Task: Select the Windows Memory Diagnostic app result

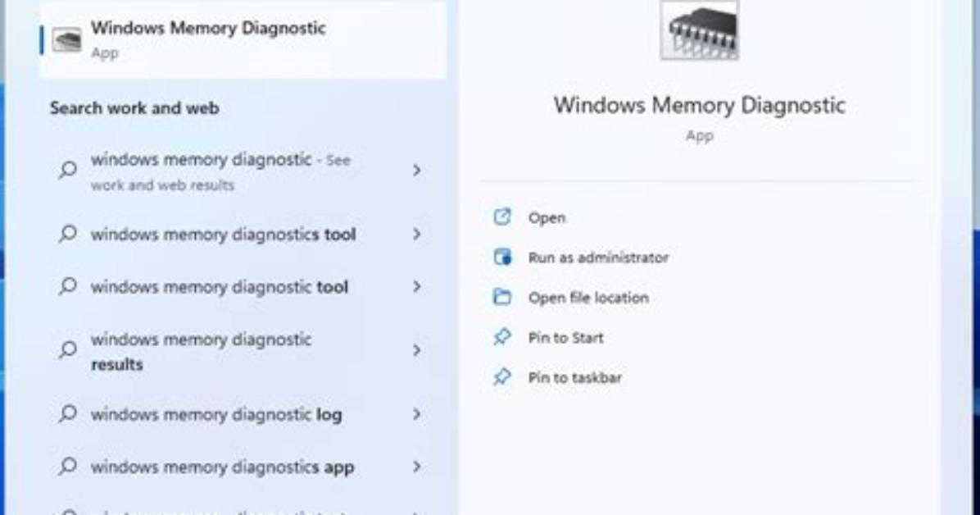Action: coord(243,39)
